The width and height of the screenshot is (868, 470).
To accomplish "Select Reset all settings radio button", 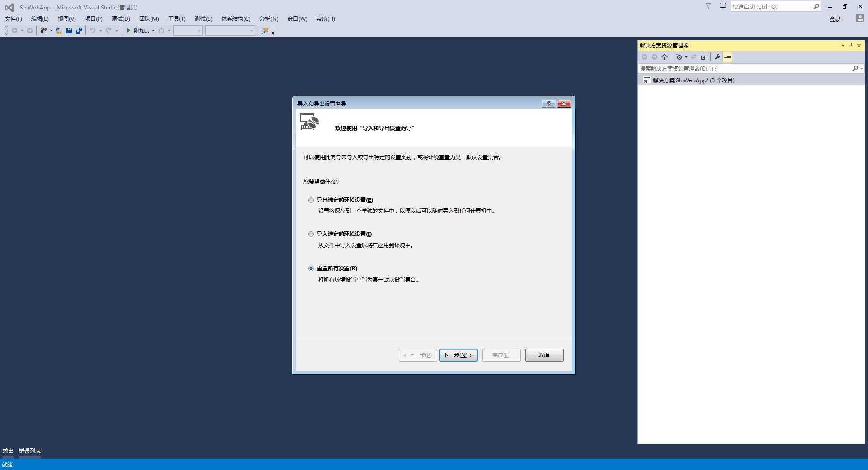I will pos(311,268).
